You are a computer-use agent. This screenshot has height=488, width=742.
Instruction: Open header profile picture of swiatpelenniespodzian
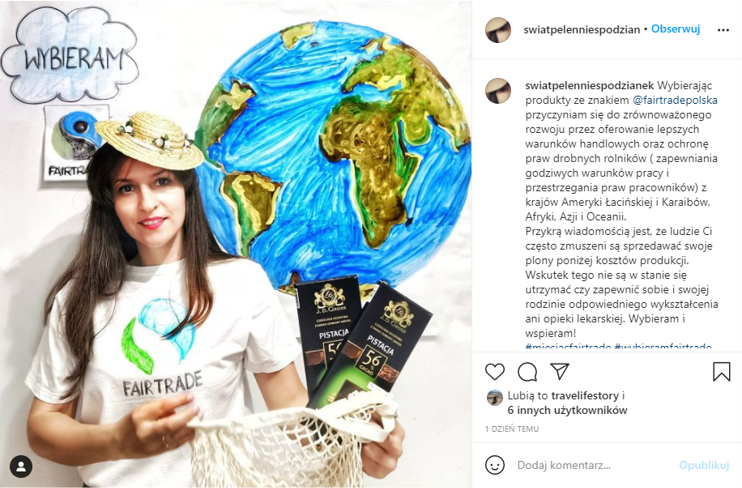click(498, 30)
